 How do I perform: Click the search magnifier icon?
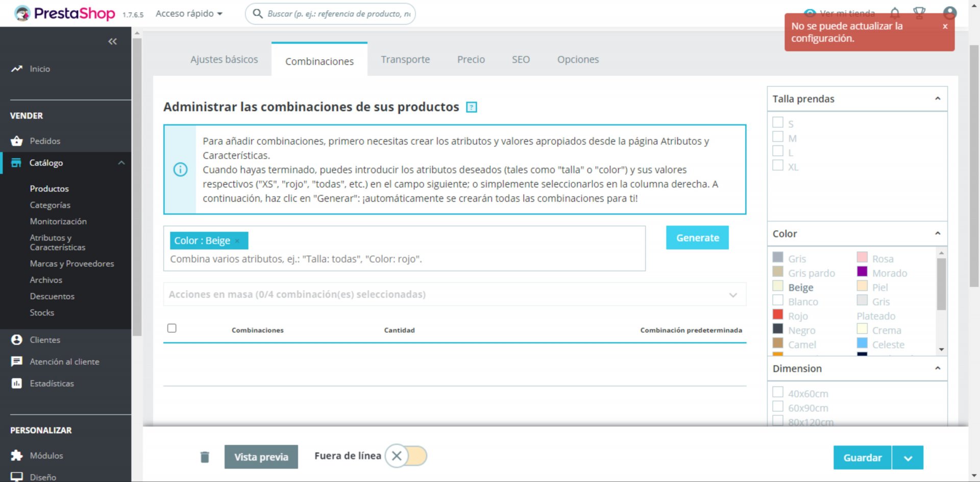(258, 14)
